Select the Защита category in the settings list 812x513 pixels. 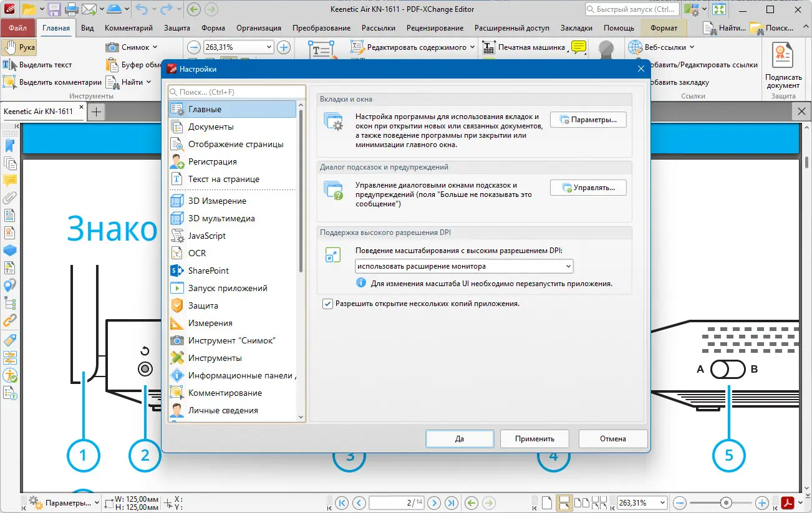(x=232, y=305)
